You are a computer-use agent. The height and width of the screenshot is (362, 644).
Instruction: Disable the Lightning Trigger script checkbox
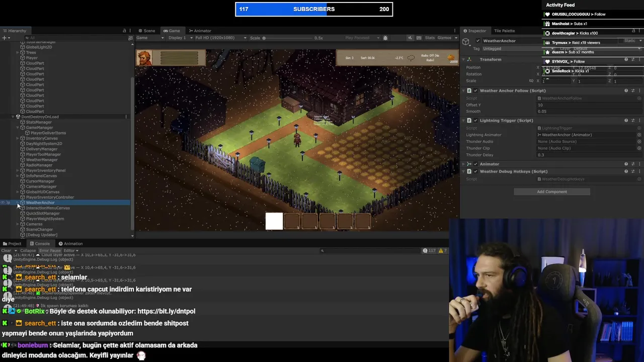pyautogui.click(x=475, y=120)
